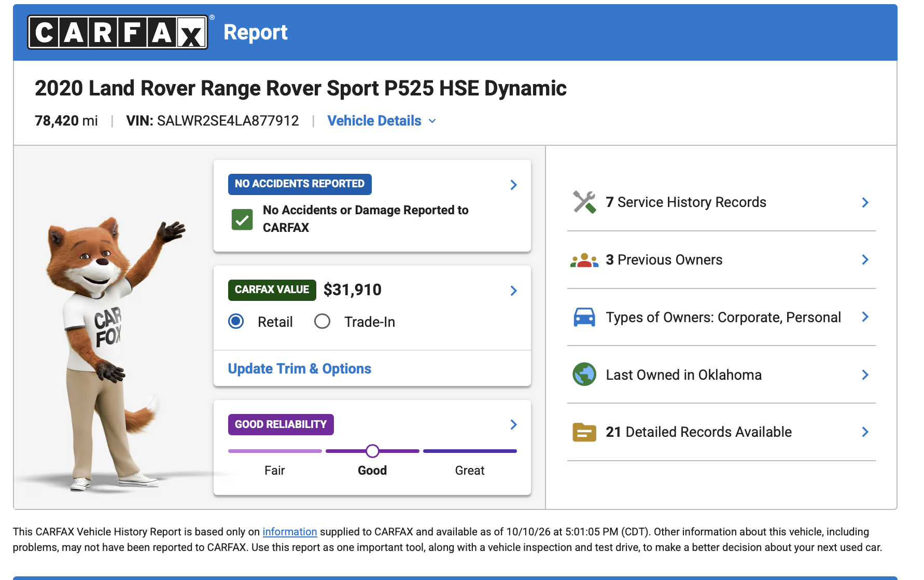
Task: Open No Accidents Reported card chevron
Action: [x=513, y=185]
